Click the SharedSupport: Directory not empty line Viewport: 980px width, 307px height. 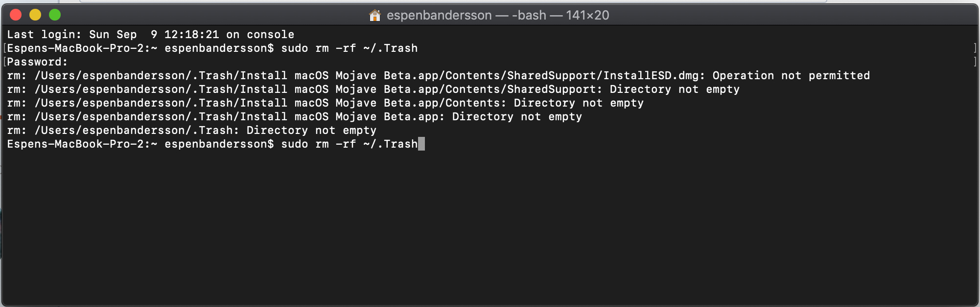pos(373,89)
